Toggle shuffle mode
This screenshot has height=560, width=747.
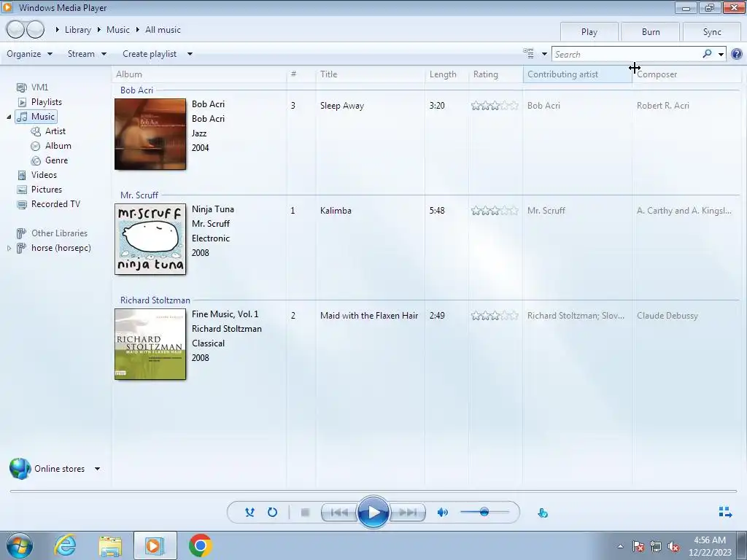249,513
